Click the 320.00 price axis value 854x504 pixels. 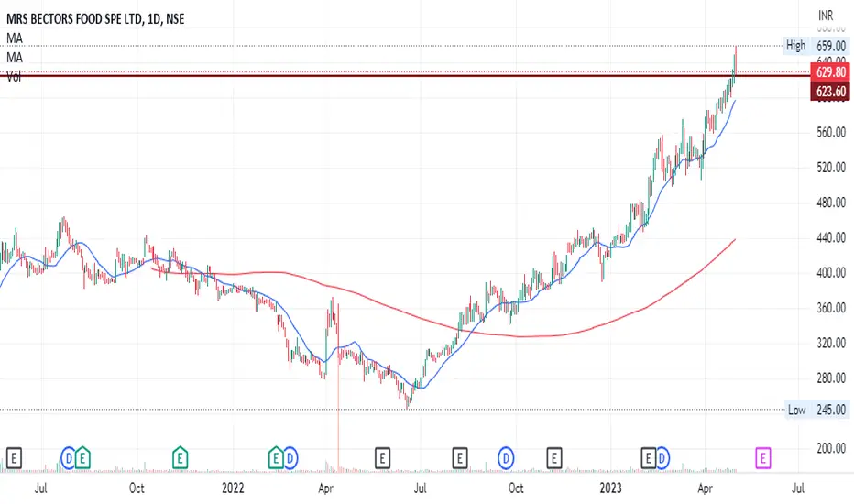(x=831, y=343)
